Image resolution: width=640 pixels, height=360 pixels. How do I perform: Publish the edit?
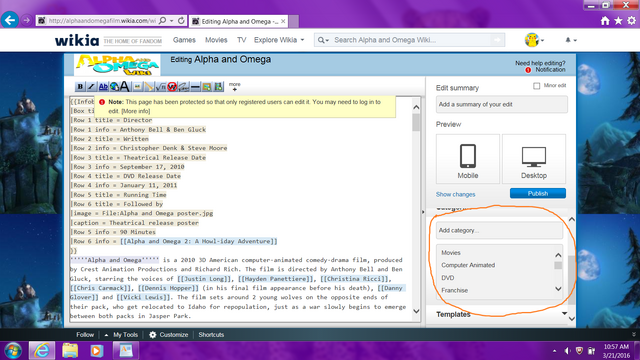[538, 193]
